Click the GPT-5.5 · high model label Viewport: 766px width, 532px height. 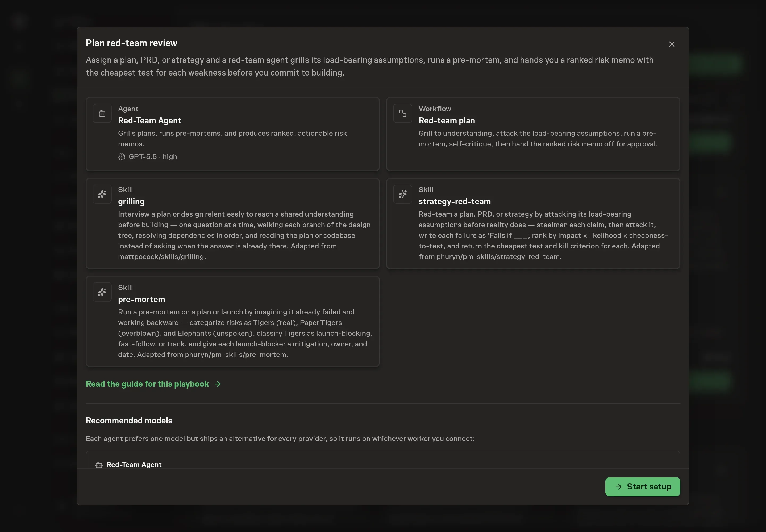point(153,157)
